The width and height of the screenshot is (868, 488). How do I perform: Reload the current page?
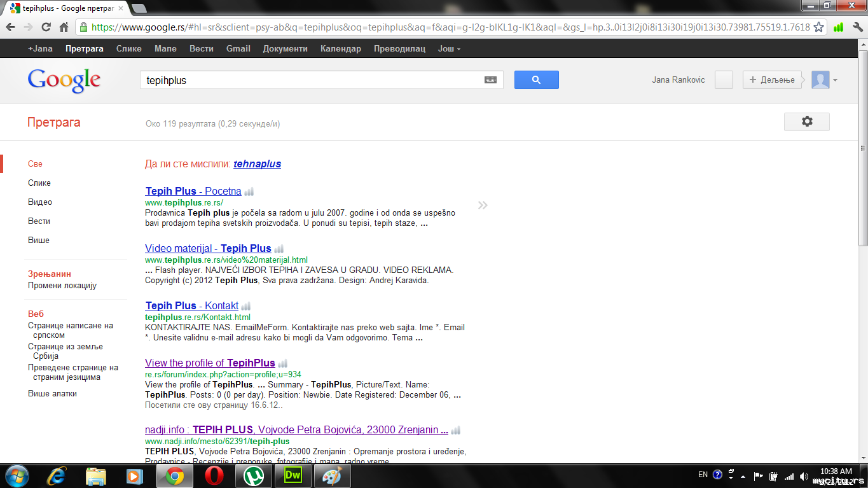click(x=46, y=27)
